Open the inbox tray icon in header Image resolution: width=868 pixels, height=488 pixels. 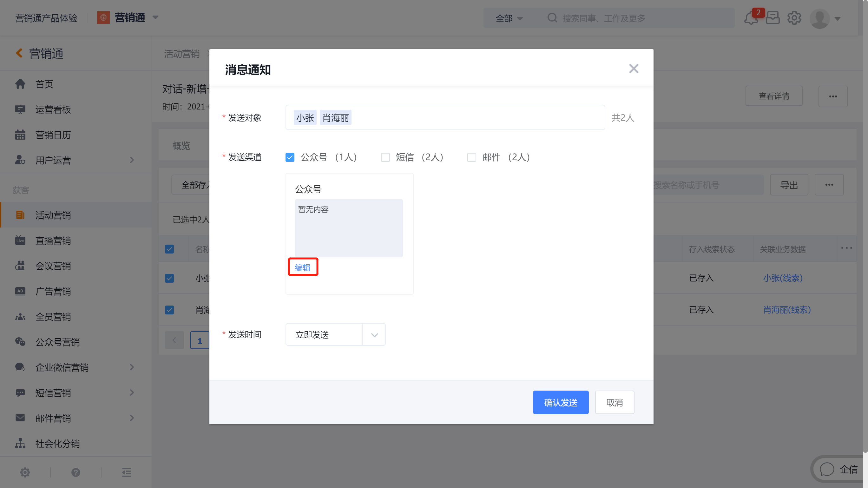click(x=773, y=18)
